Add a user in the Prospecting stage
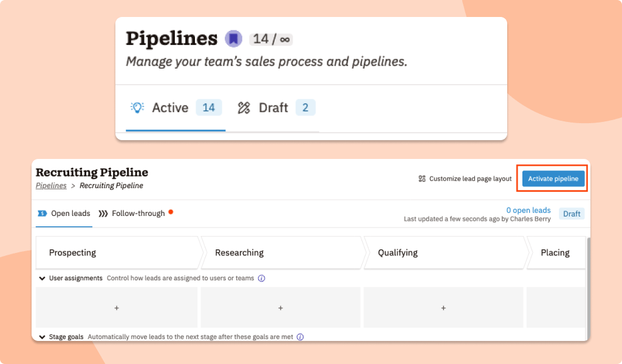 [117, 308]
